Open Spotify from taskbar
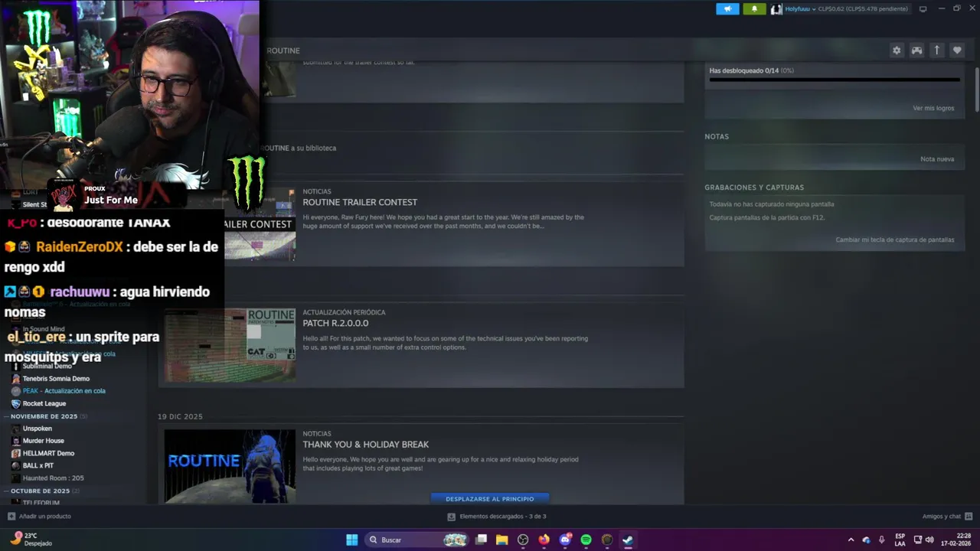 coord(586,540)
